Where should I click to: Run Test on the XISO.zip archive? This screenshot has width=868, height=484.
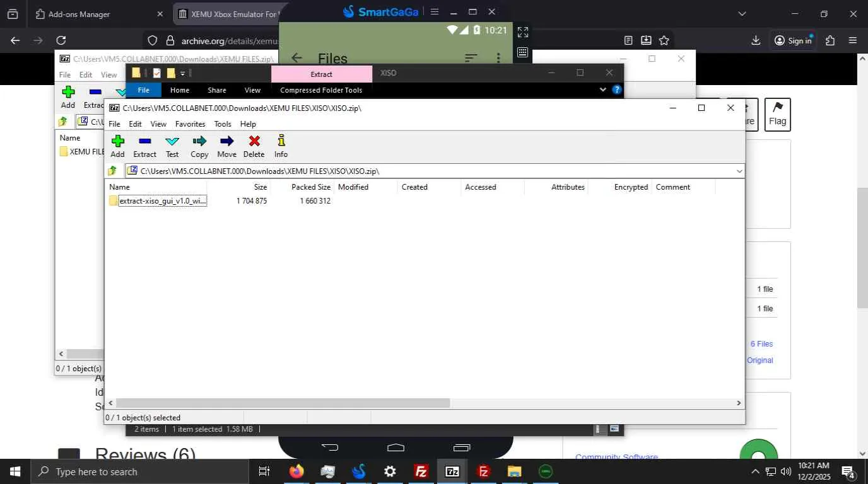[172, 146]
